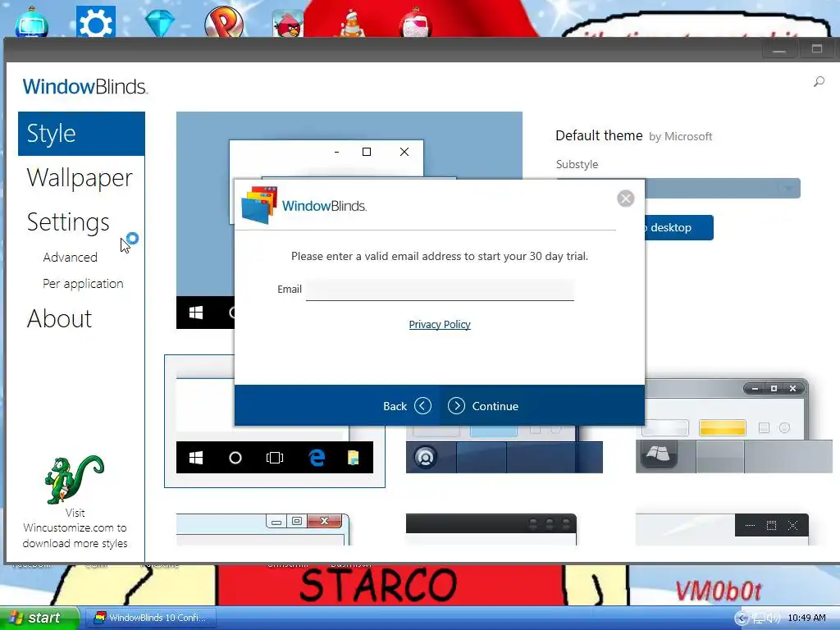Click WindowBlinds 10 Config taskbar button
The image size is (840, 630).
[x=151, y=618]
